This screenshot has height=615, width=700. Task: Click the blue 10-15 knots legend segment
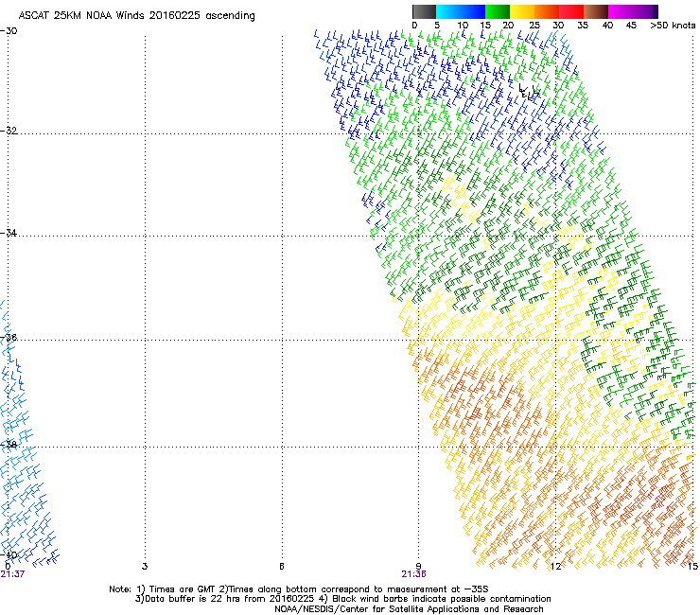[473, 11]
